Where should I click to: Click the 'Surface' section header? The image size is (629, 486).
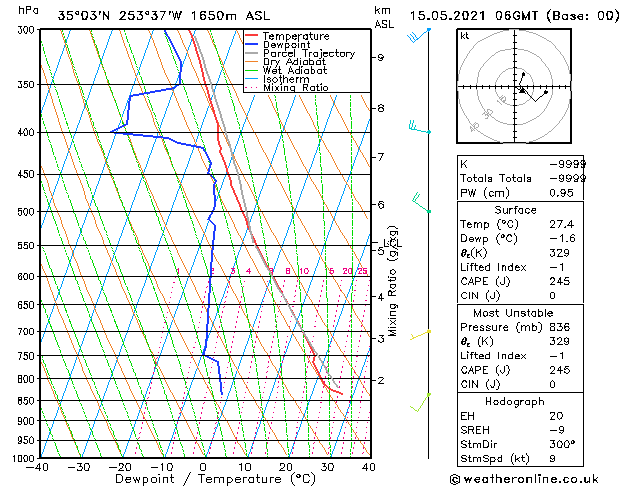[x=515, y=210]
